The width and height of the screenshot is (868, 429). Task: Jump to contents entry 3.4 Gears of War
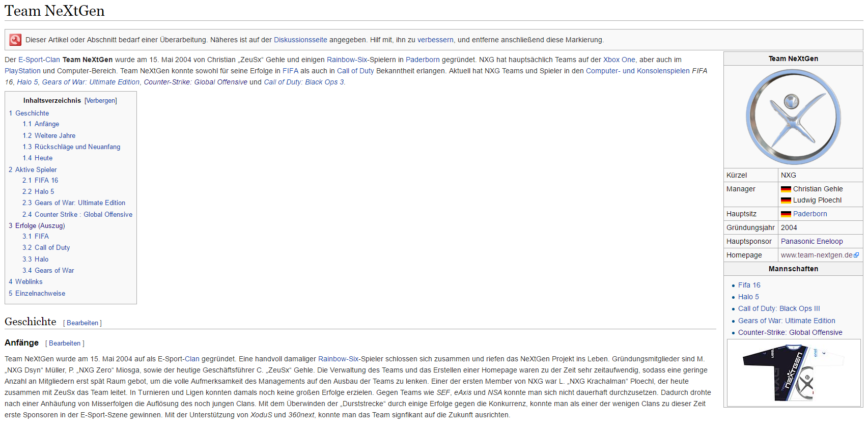click(x=48, y=270)
